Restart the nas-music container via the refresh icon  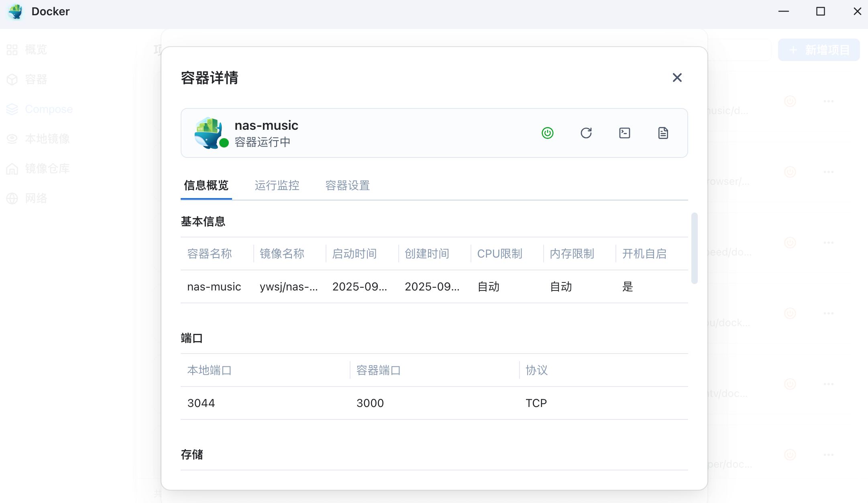click(x=586, y=133)
